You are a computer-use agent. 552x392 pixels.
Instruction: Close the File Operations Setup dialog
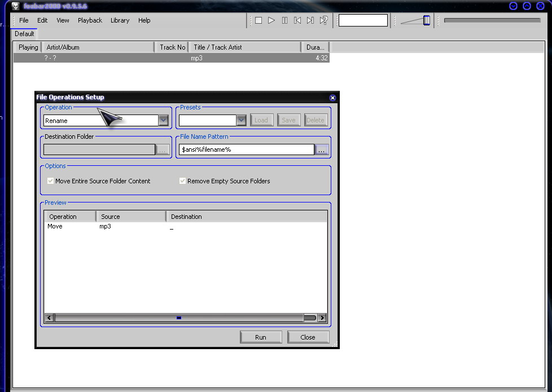pos(332,98)
